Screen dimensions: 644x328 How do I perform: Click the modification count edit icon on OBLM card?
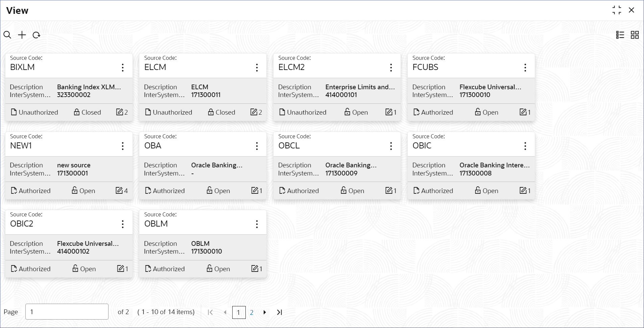[255, 268]
